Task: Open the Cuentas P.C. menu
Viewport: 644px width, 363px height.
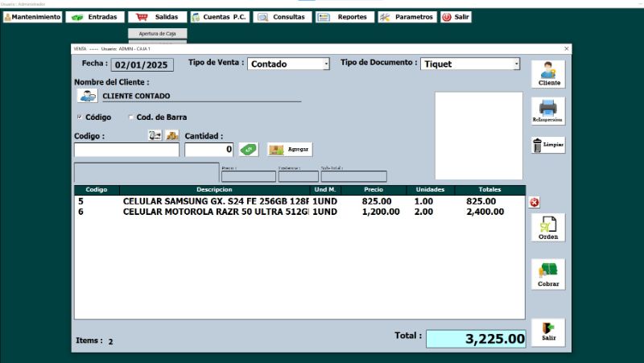Action: click(220, 17)
